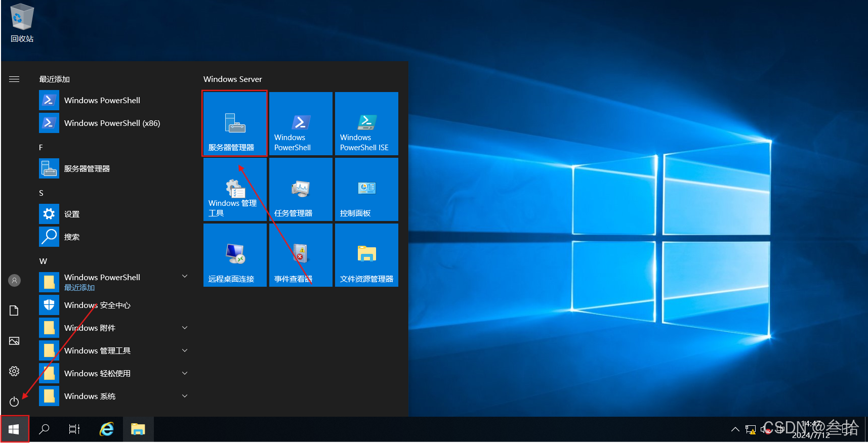Open the Recycle Bin (回收站) desktop icon
Viewport: 868px width, 443px height.
[22, 23]
